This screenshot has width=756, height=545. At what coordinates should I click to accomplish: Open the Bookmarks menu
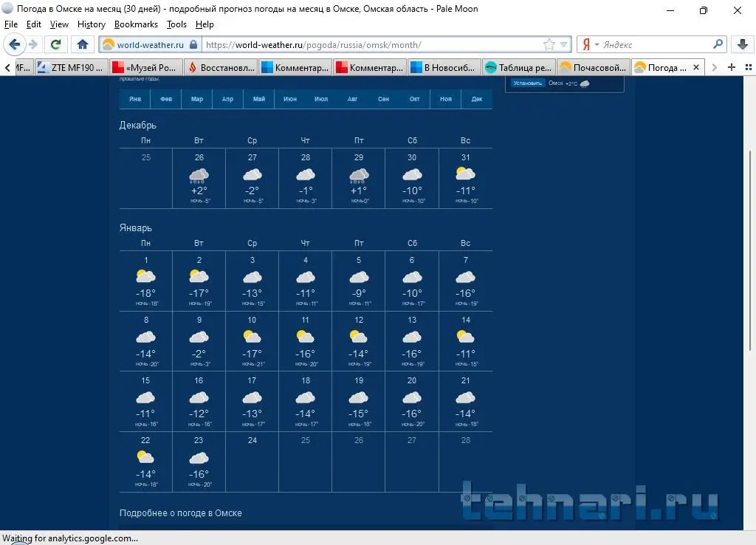coord(136,24)
